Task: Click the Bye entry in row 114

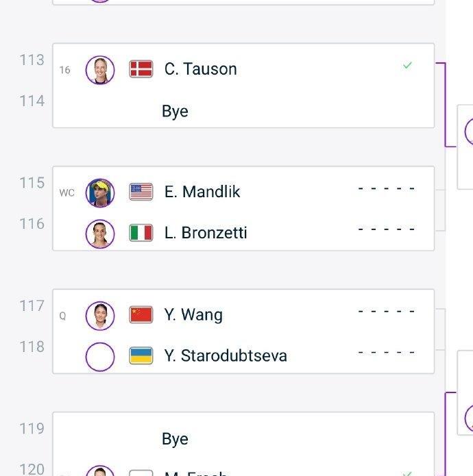Action: point(175,112)
